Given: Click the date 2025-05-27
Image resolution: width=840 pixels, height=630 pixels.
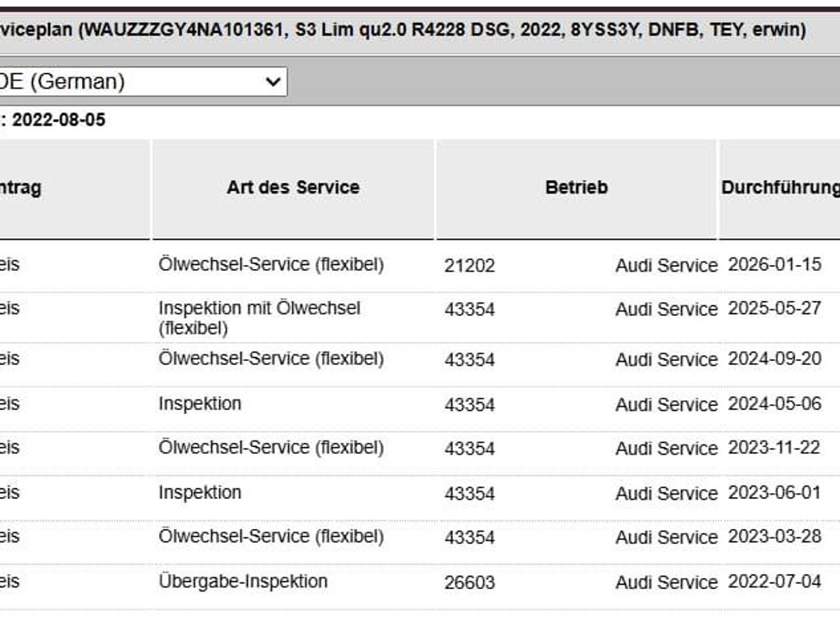Looking at the screenshot, I should click(x=774, y=308).
